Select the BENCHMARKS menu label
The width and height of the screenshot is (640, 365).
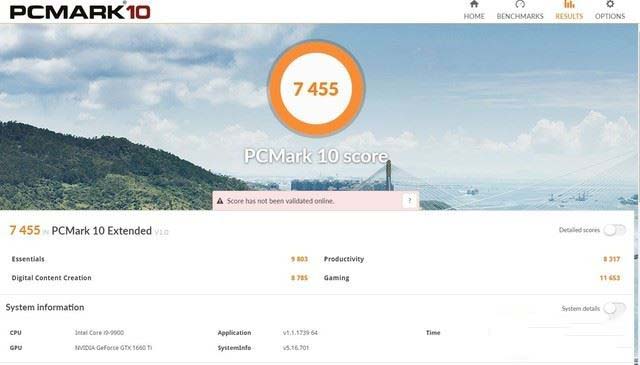[520, 16]
